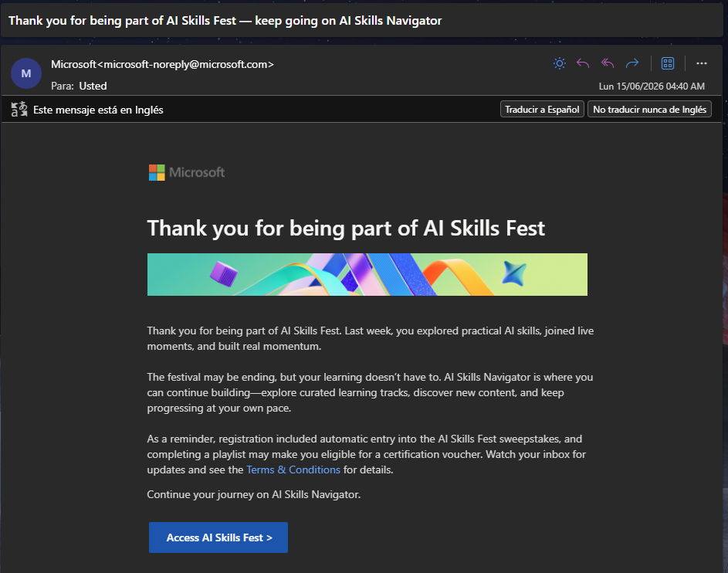This screenshot has width=728, height=573.
Task: Click the email subject line at top
Action: [225, 20]
